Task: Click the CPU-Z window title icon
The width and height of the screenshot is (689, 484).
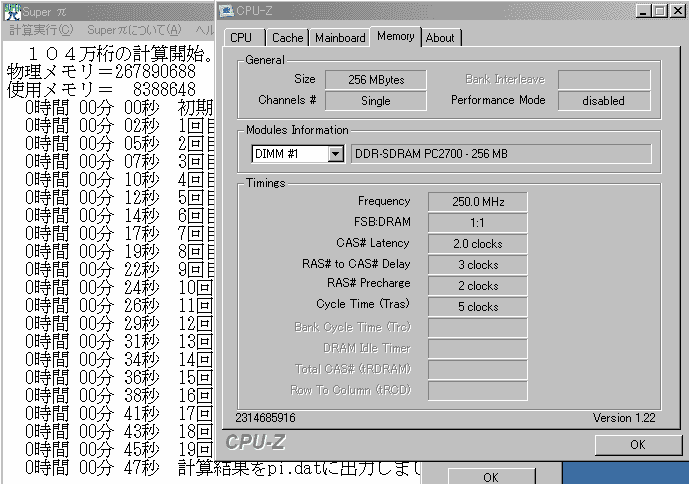Action: point(227,11)
